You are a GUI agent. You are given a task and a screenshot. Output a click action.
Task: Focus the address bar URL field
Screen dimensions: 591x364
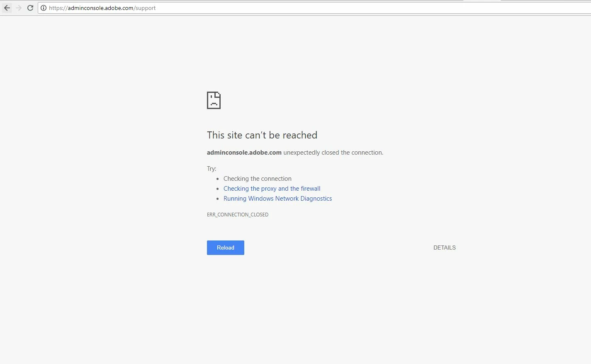(315, 8)
